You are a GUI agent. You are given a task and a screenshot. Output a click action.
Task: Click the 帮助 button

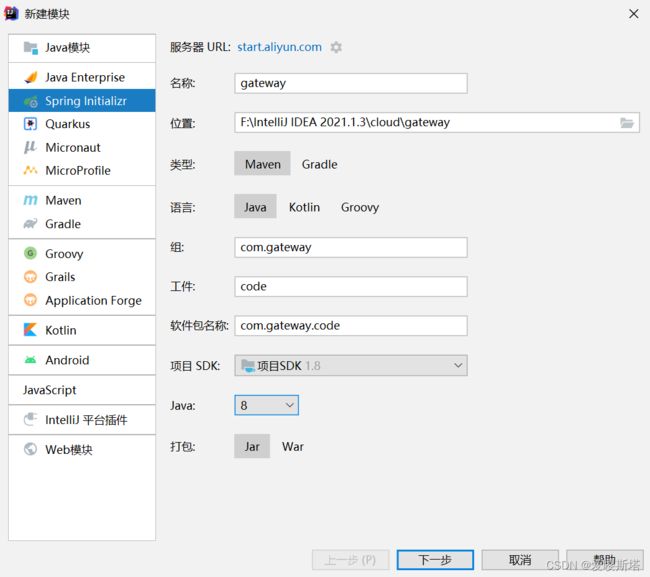pos(604,560)
